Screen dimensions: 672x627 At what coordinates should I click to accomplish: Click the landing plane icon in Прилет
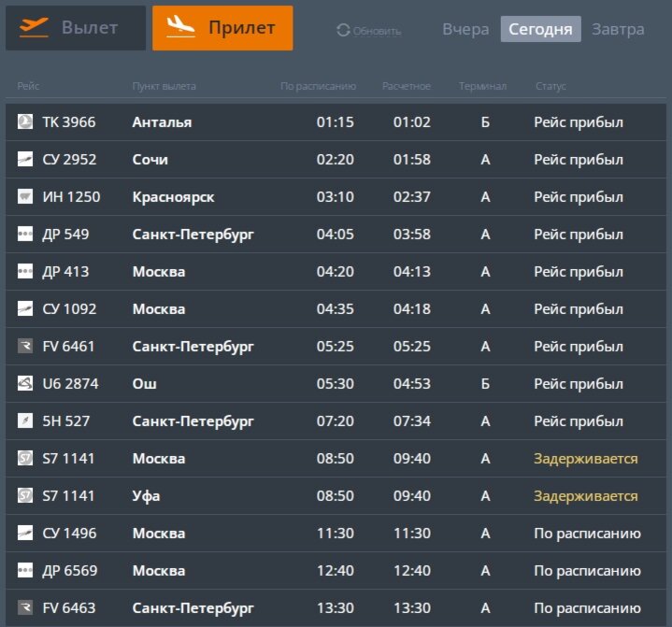pyautogui.click(x=180, y=27)
